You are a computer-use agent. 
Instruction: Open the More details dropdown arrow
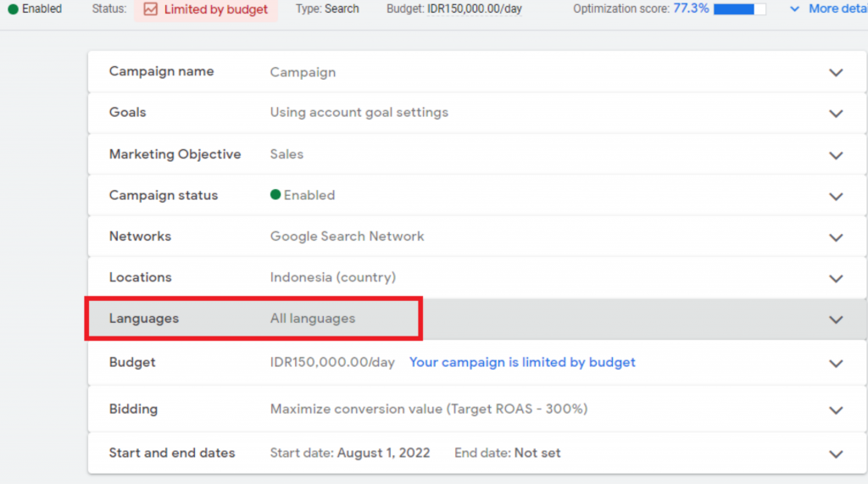[794, 8]
